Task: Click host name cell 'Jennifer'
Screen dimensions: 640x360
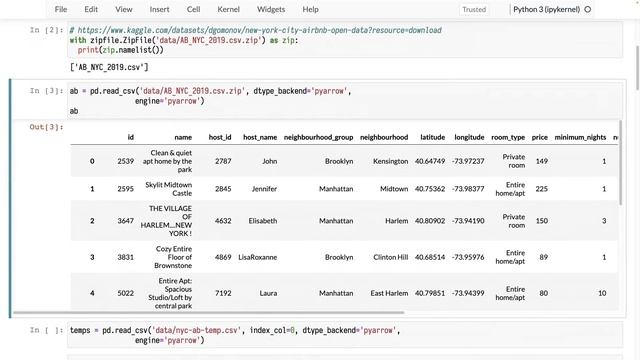Action: tap(264, 189)
